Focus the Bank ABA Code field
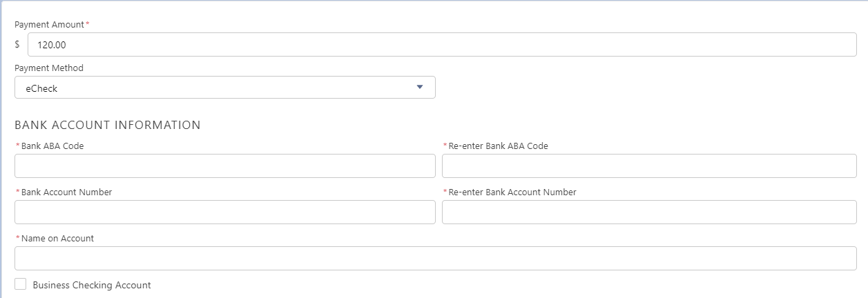This screenshot has height=298, width=868. (224, 166)
